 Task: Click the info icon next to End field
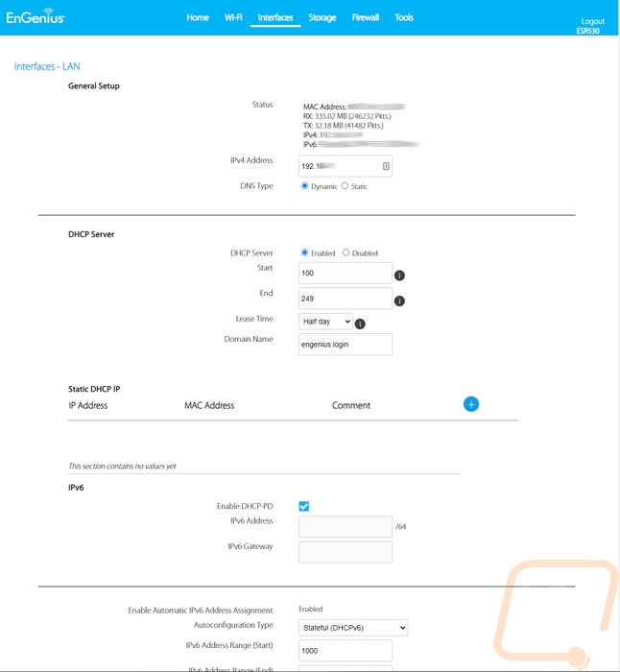[x=399, y=300]
